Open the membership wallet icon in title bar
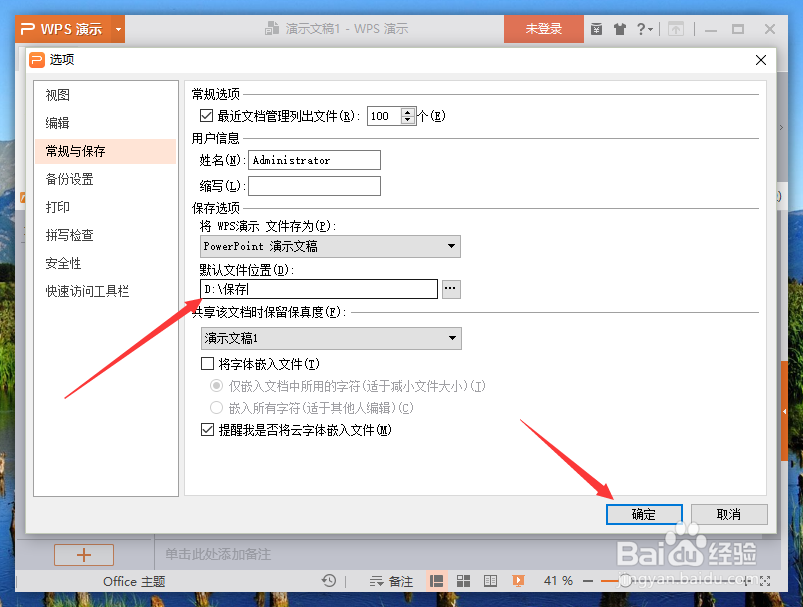 click(x=596, y=29)
